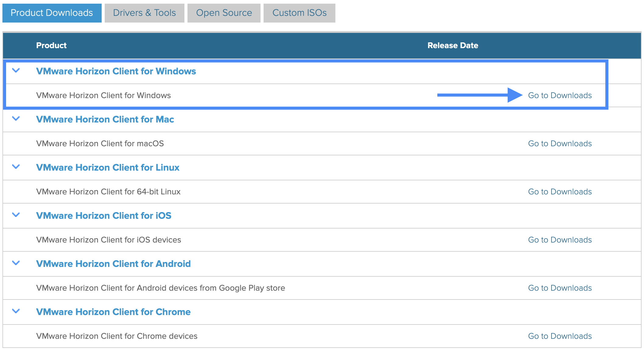Go to Downloads for 64-bit Linux client
The image size is (644, 351).
tap(560, 191)
